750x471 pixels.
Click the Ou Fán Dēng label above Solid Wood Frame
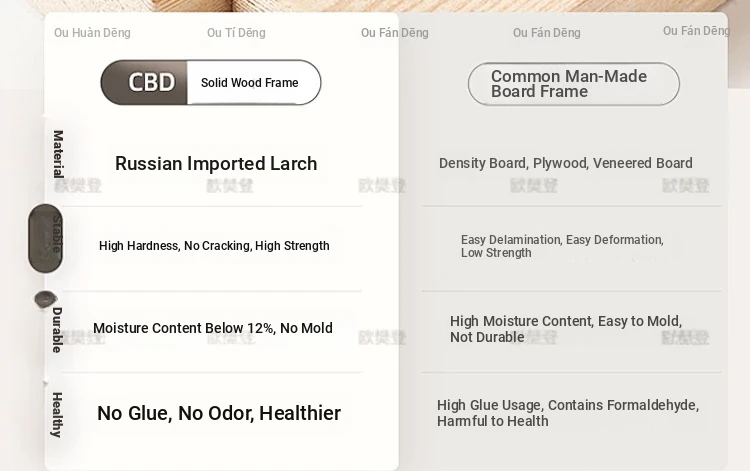tap(395, 33)
